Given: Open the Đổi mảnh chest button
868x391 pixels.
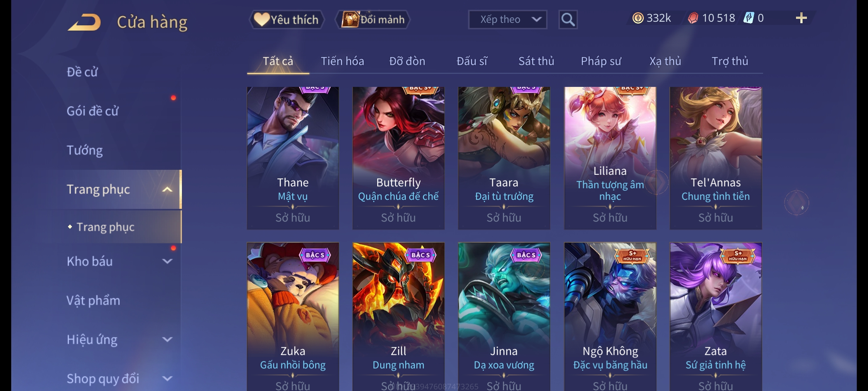Looking at the screenshot, I should coord(373,20).
